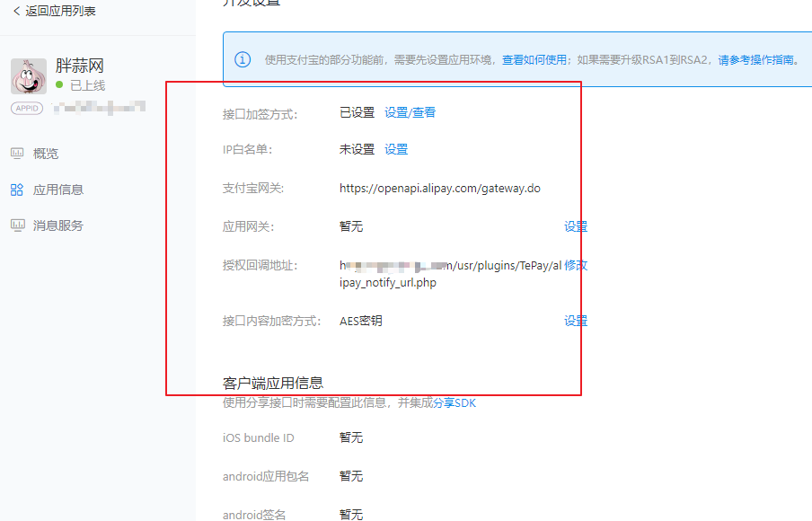Open the 请参考操作指南 link
This screenshot has width=812, height=521.
(x=757, y=60)
